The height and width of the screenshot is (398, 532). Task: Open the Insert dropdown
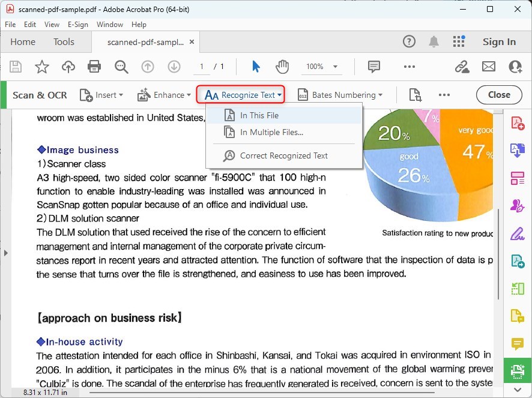[102, 95]
